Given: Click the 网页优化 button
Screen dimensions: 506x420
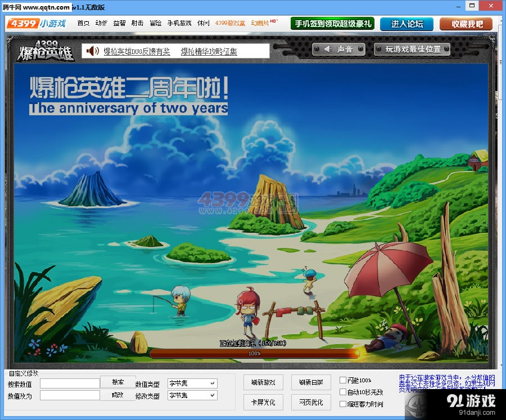Looking at the screenshot, I should pyautogui.click(x=311, y=402).
